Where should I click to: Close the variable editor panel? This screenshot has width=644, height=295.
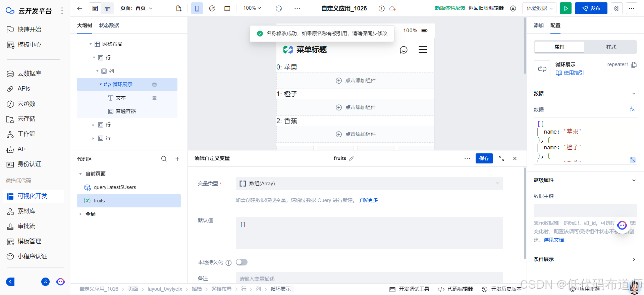pos(515,158)
